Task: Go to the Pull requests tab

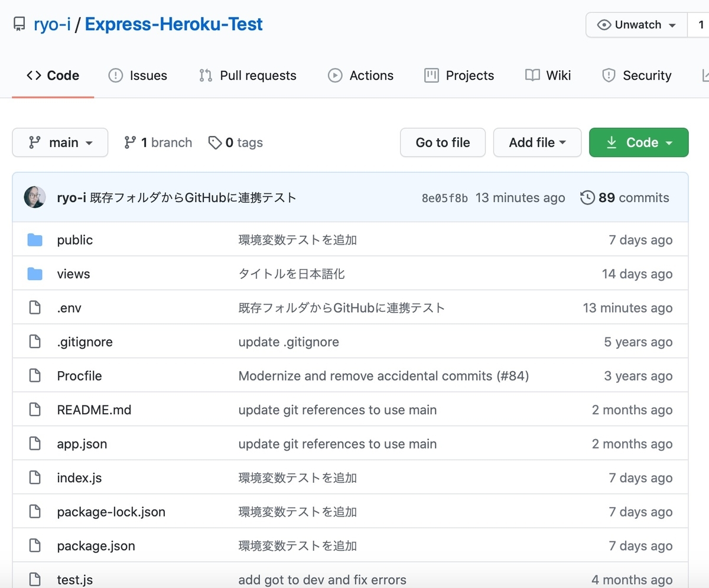Action: (248, 76)
